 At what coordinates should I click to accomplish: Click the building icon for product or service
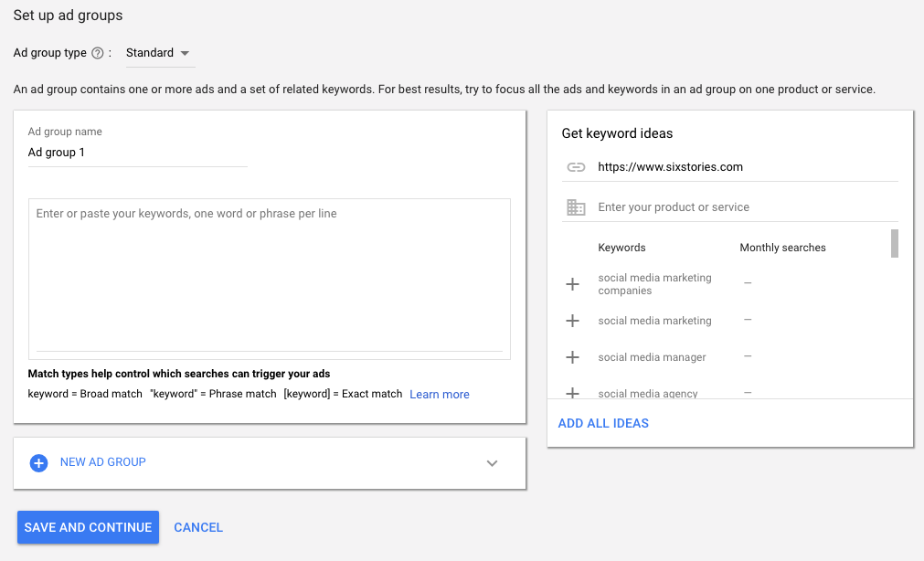click(576, 206)
